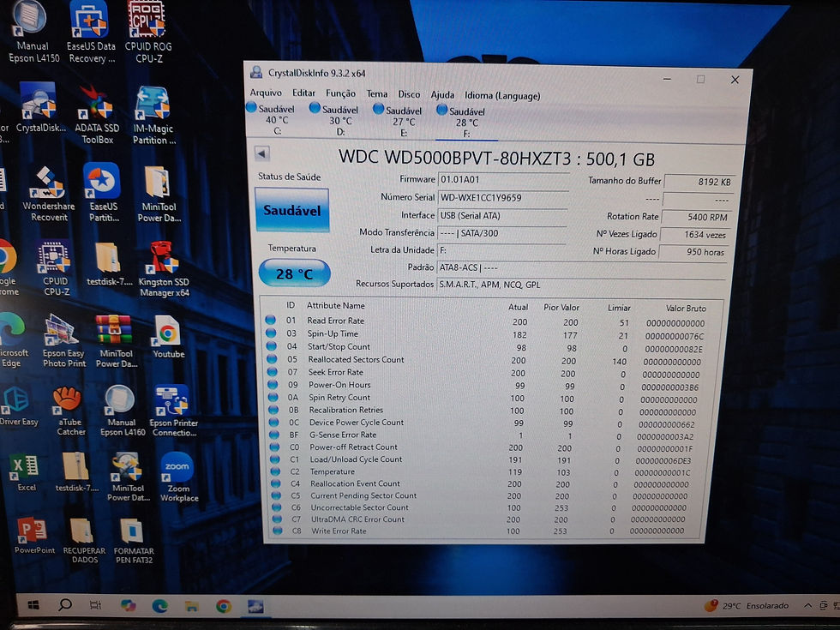This screenshot has height=630, width=840.
Task: Click the Nº Horas Ligado 950 horas value
Action: (x=694, y=252)
